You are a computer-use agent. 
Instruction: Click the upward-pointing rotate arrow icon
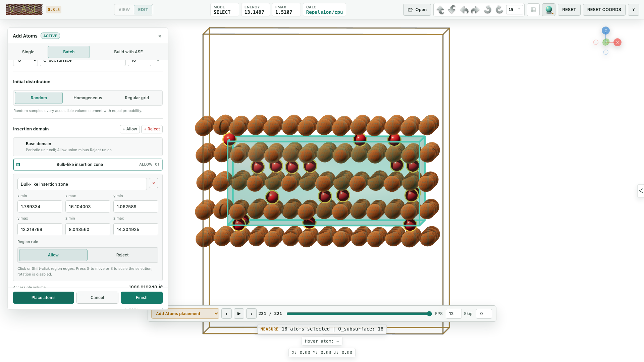440,10
